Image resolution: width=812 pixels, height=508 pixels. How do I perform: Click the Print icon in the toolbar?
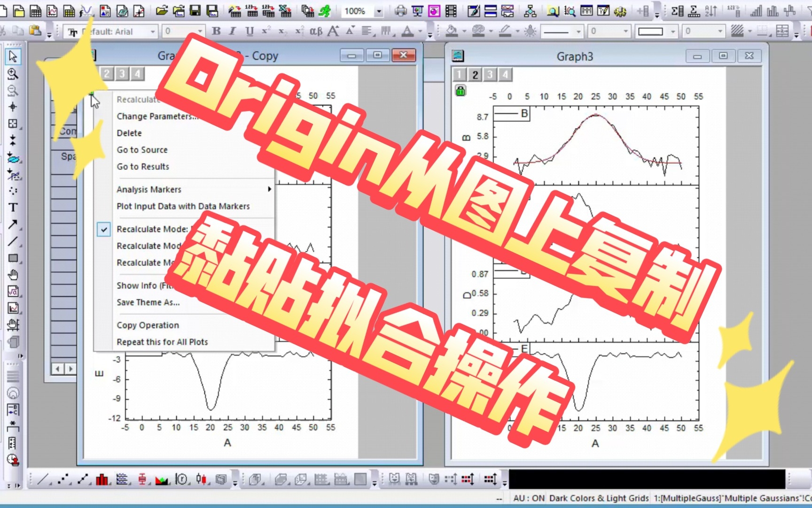[400, 10]
